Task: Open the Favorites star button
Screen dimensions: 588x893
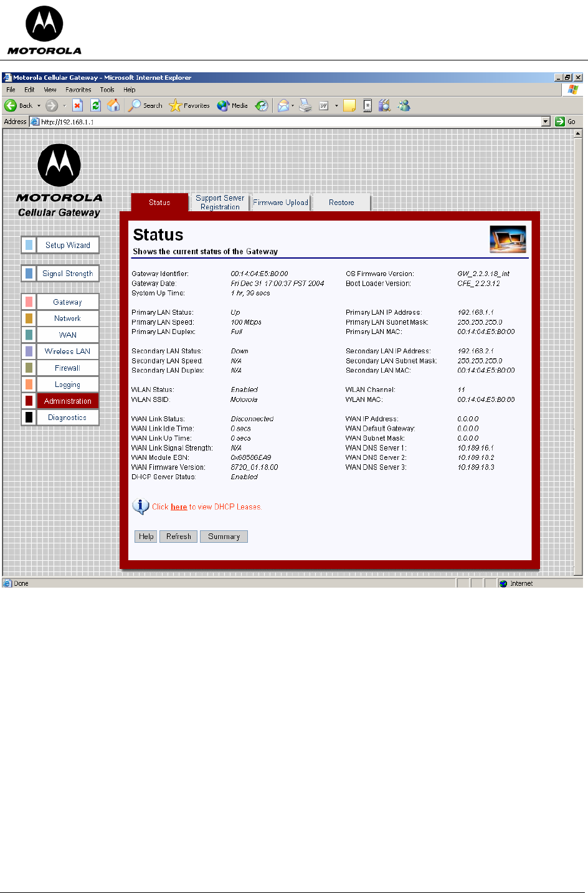Action: click(x=189, y=106)
